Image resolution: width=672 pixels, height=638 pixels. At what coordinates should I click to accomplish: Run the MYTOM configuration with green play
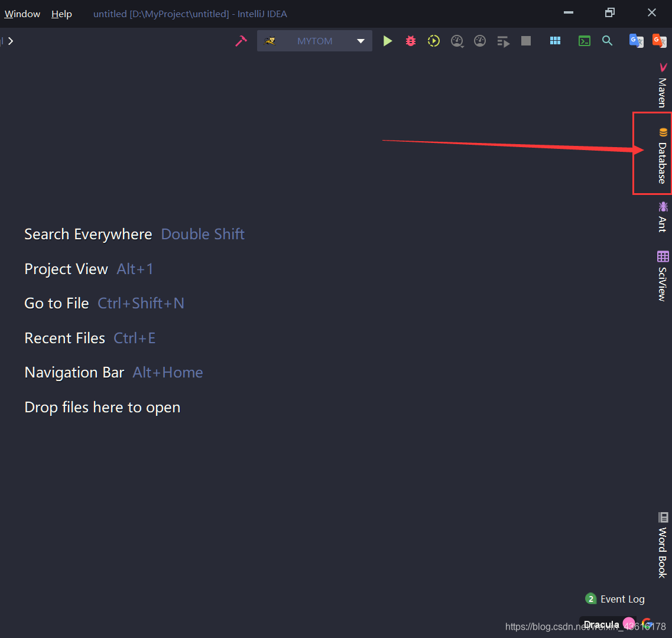pyautogui.click(x=388, y=41)
